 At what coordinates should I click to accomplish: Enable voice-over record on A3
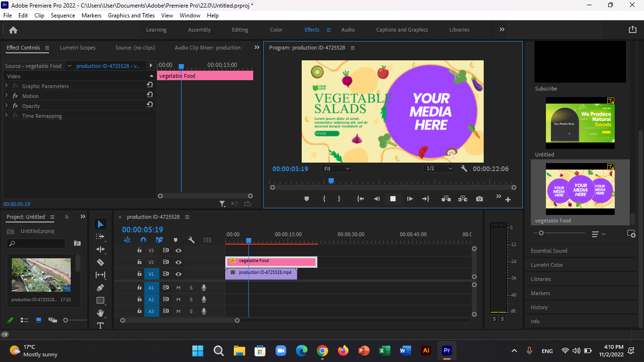click(204, 311)
